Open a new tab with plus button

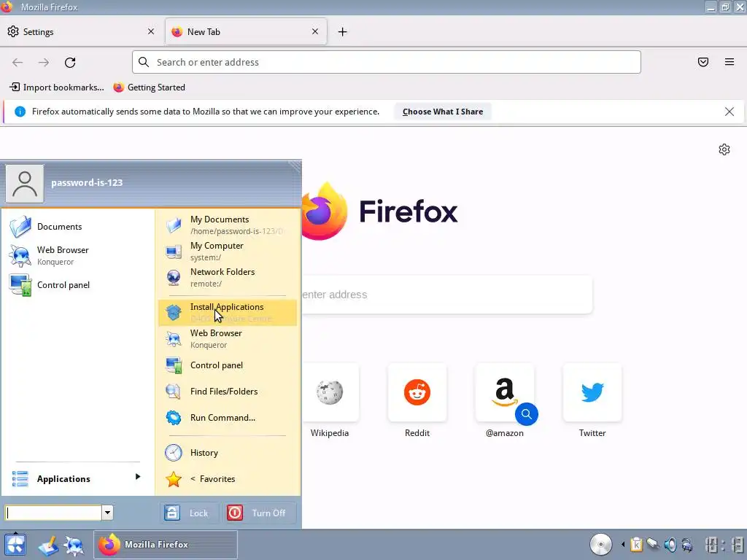[343, 32]
